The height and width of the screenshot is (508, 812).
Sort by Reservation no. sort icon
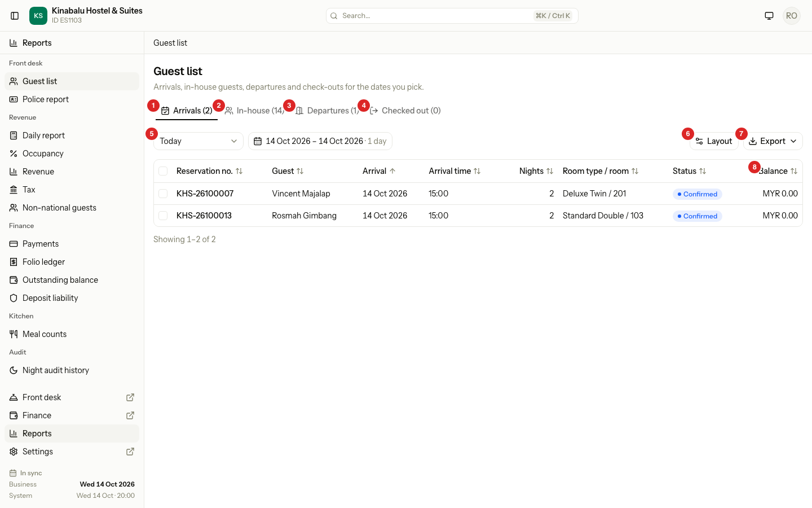click(239, 171)
